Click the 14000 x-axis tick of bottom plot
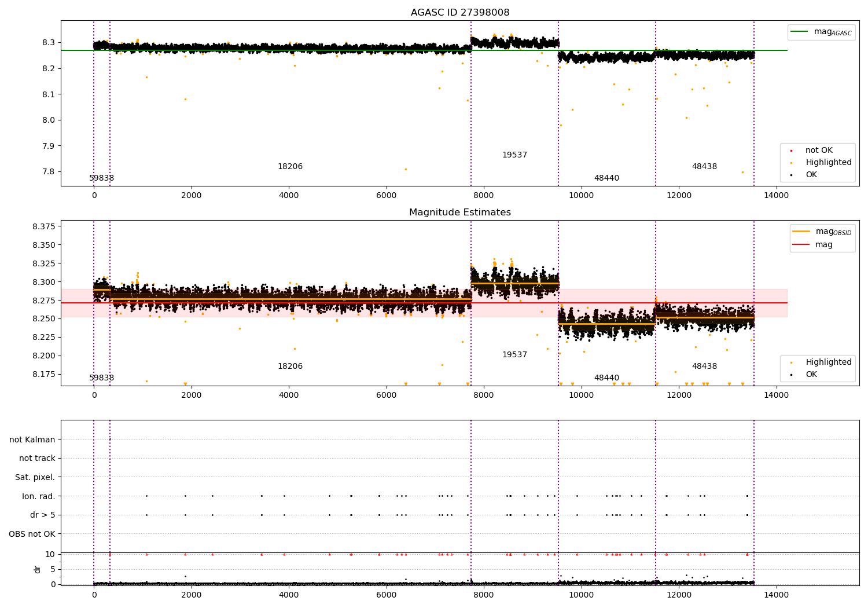 pyautogui.click(x=776, y=595)
